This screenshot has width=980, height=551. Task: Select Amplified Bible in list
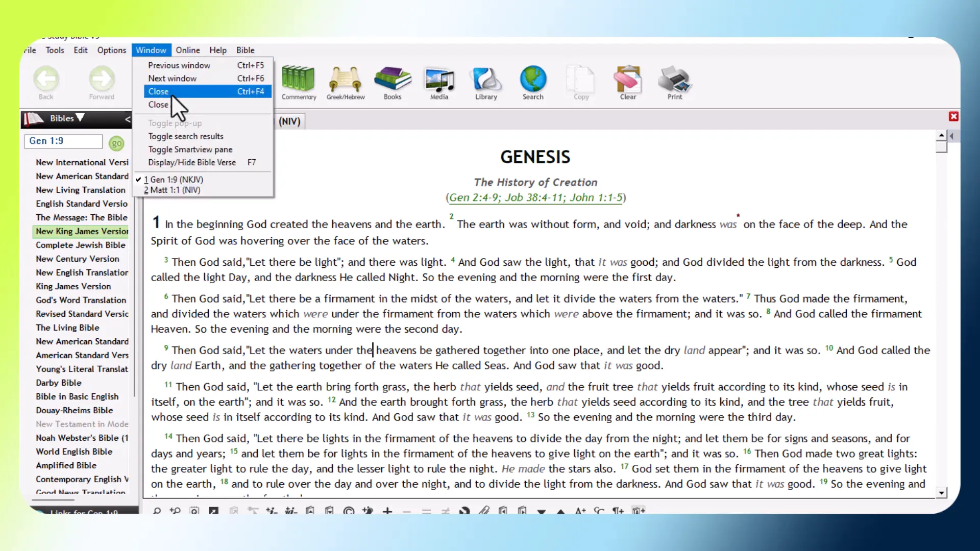click(x=66, y=465)
